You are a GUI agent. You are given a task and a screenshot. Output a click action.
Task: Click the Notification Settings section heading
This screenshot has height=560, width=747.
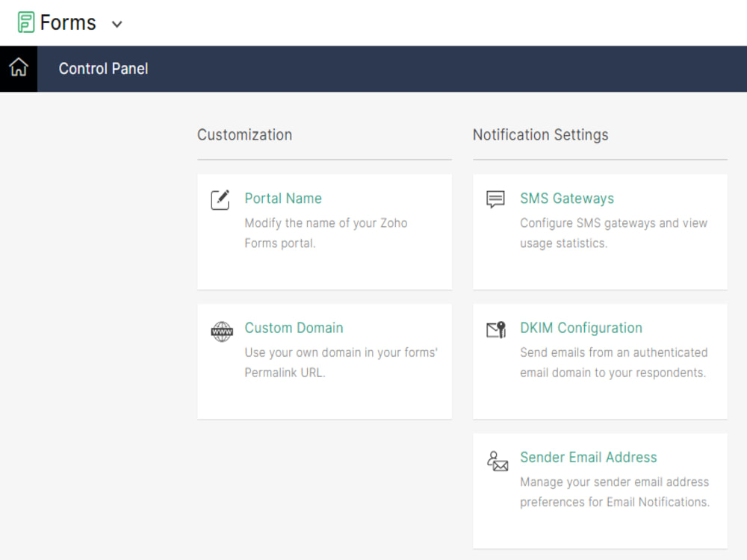pyautogui.click(x=540, y=134)
